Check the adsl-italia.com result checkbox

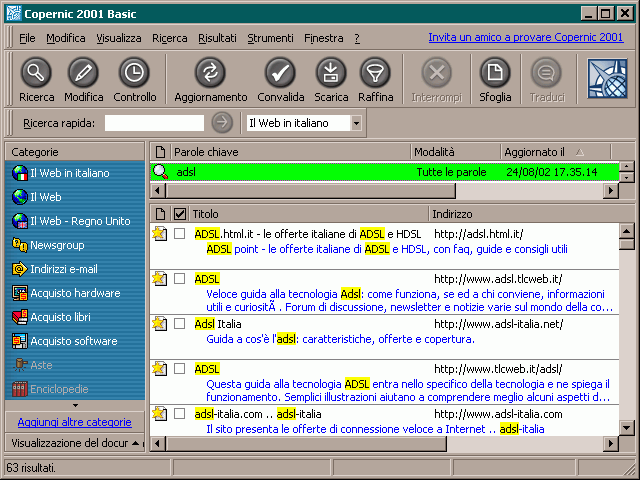pyautogui.click(x=180, y=413)
